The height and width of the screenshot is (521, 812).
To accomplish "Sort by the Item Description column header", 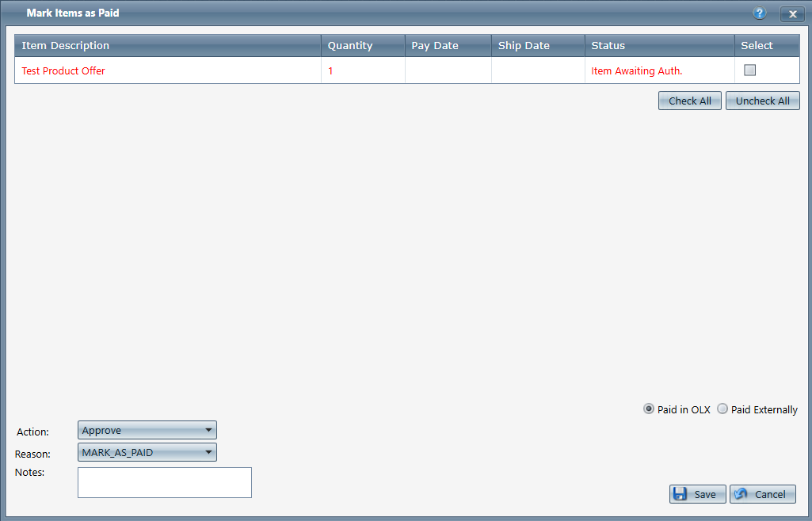I will click(66, 45).
